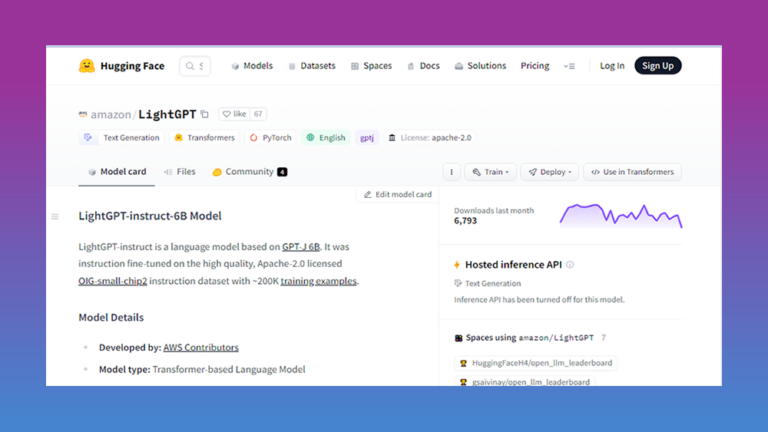
Task: Click the license building icon
Action: tap(392, 138)
